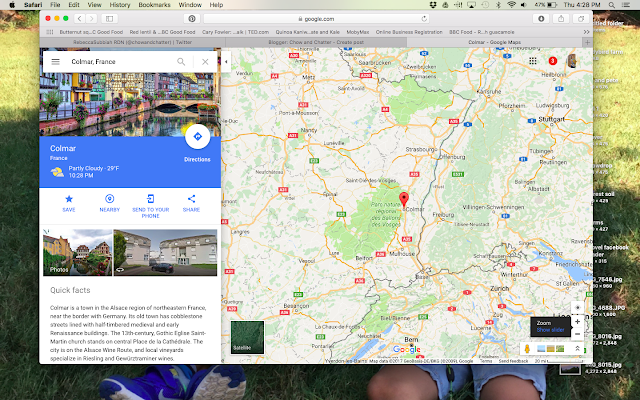
Task: Open the Bookmarks menu
Action: tap(154, 5)
